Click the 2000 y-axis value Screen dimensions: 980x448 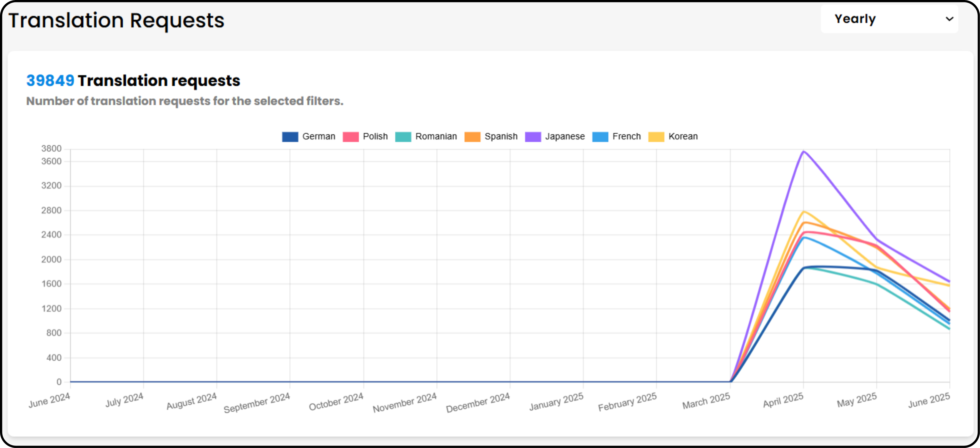[x=51, y=260]
